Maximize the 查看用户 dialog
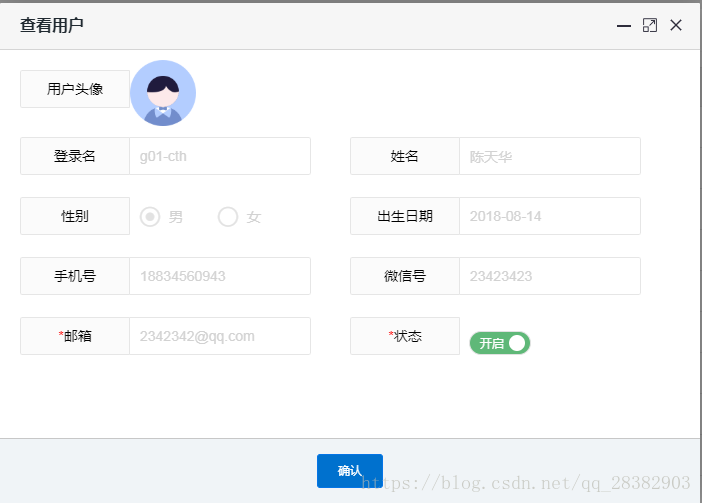702x503 pixels. coord(650,26)
